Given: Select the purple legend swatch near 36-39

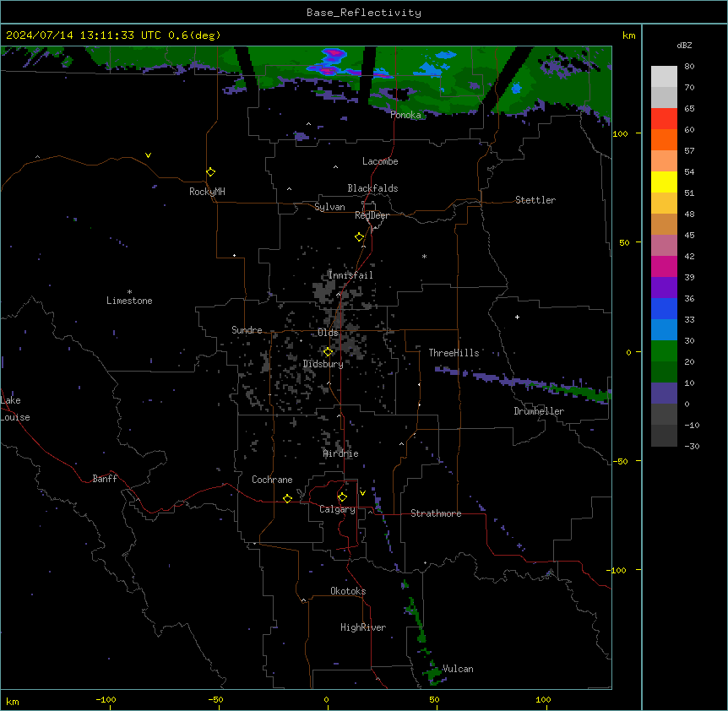Looking at the screenshot, I should tap(664, 288).
